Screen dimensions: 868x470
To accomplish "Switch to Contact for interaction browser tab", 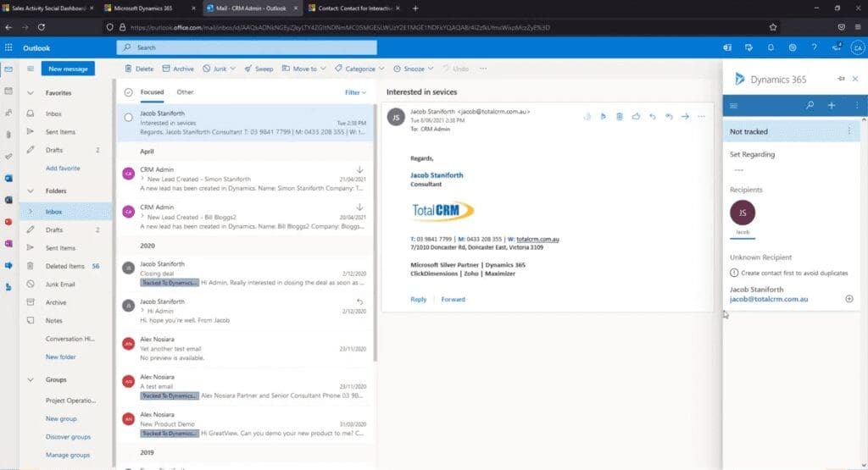I will click(355, 8).
